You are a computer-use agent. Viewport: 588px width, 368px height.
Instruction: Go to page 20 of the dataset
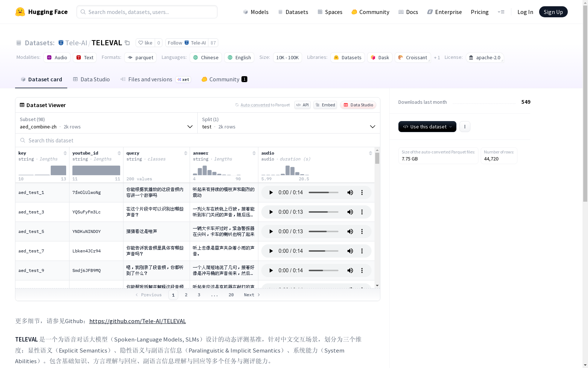(x=231, y=295)
